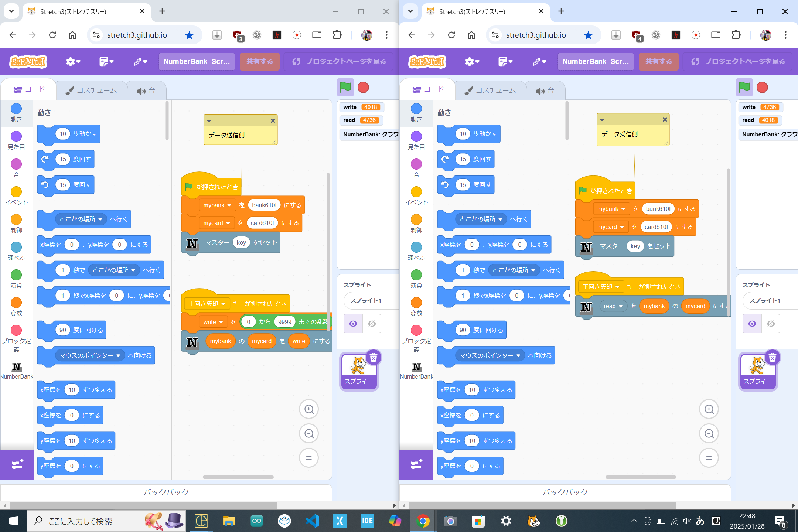Hide sprite with crossed-eye icon in right window
Image resolution: width=798 pixels, height=532 pixels.
(771, 324)
